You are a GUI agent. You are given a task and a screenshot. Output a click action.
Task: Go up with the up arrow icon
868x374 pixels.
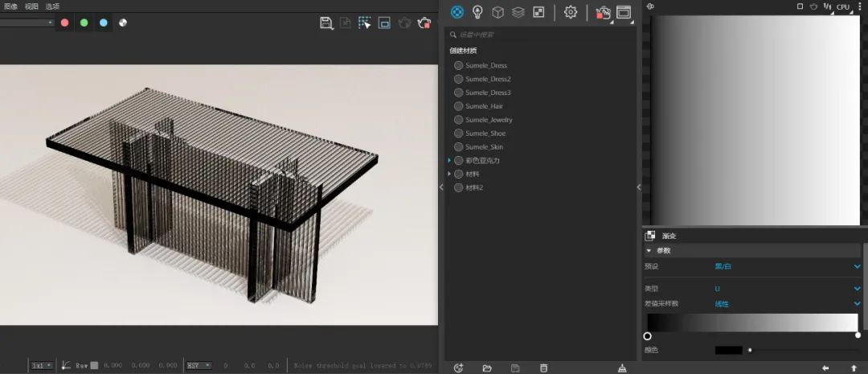click(x=854, y=368)
